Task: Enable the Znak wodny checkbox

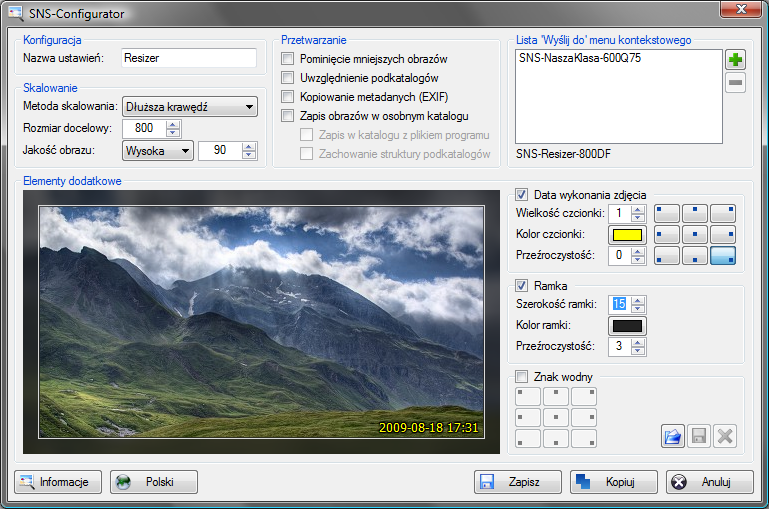Action: [x=521, y=377]
